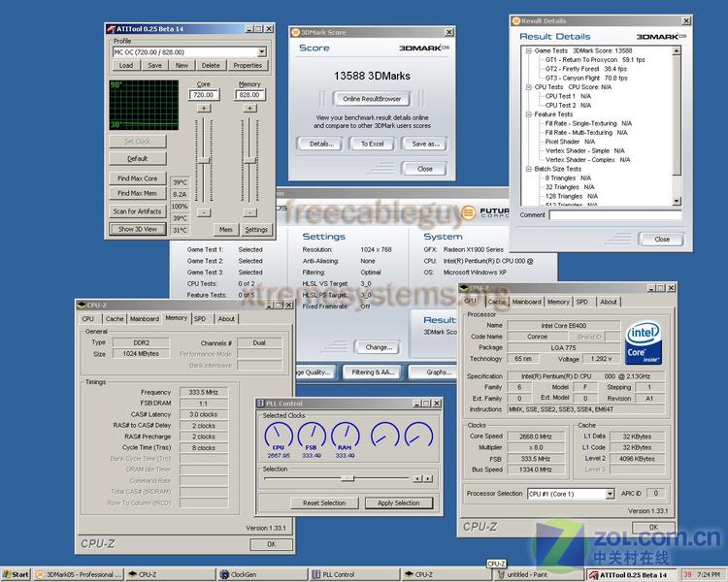Increase Core clock with plus button
The image size is (728, 582).
click(204, 108)
